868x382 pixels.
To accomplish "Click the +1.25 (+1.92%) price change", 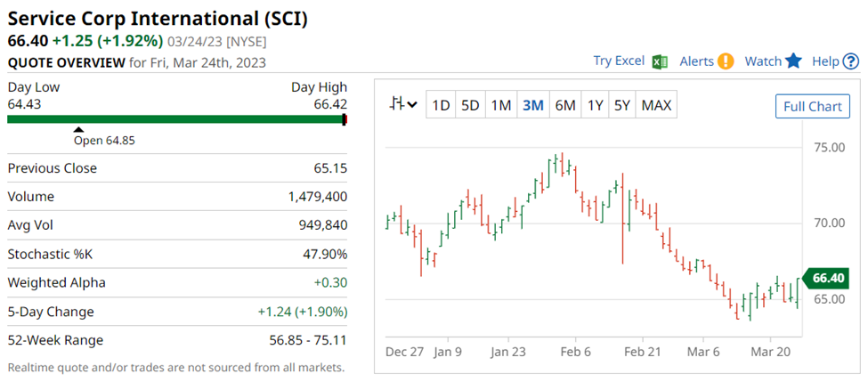I will click(108, 41).
